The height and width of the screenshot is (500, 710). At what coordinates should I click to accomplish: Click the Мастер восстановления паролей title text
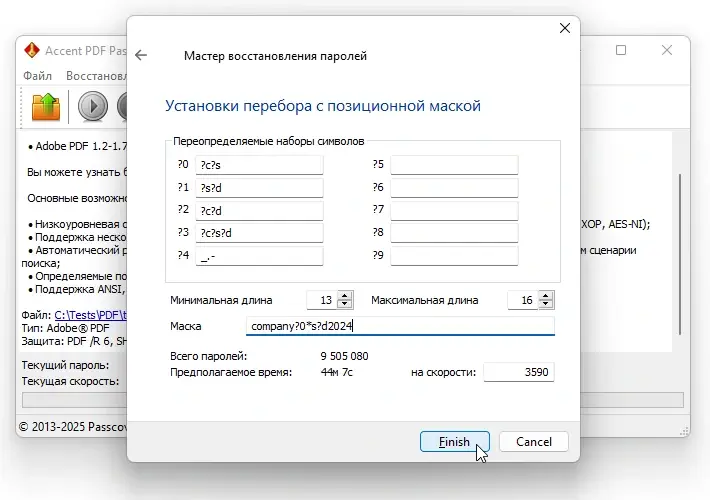275,56
